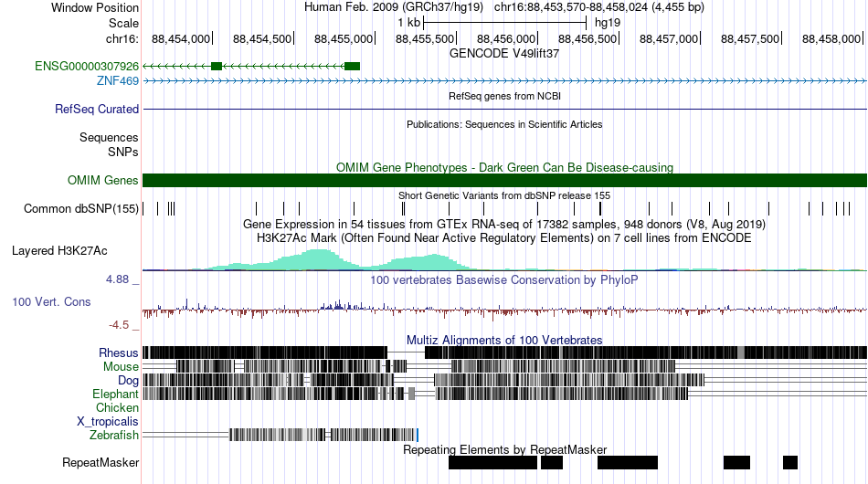Select the OMIM Genes track label
The image size is (868, 484).
click(102, 180)
